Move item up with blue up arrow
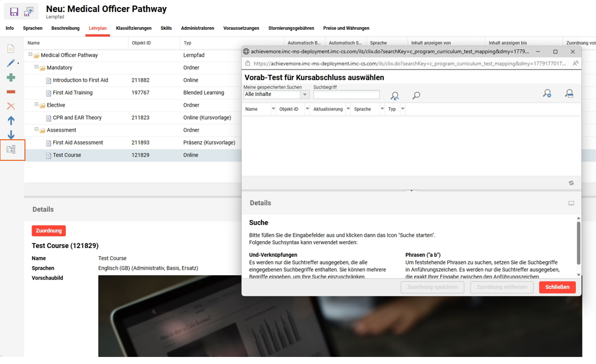This screenshot has height=364, width=596. (11, 121)
